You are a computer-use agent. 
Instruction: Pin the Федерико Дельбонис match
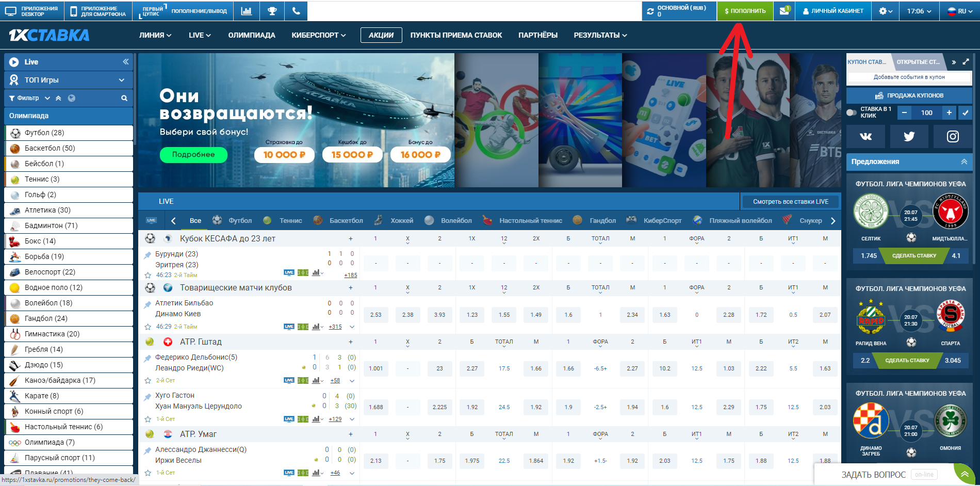tap(148, 358)
